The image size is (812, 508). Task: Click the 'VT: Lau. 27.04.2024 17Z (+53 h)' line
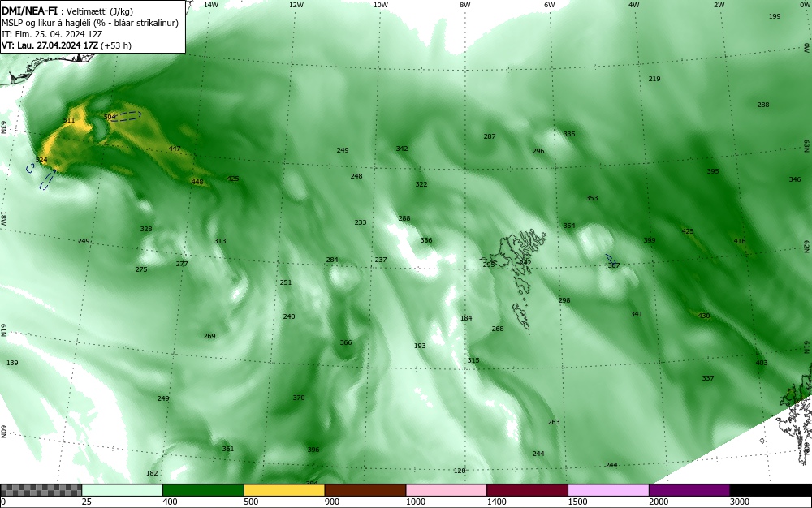(67, 45)
